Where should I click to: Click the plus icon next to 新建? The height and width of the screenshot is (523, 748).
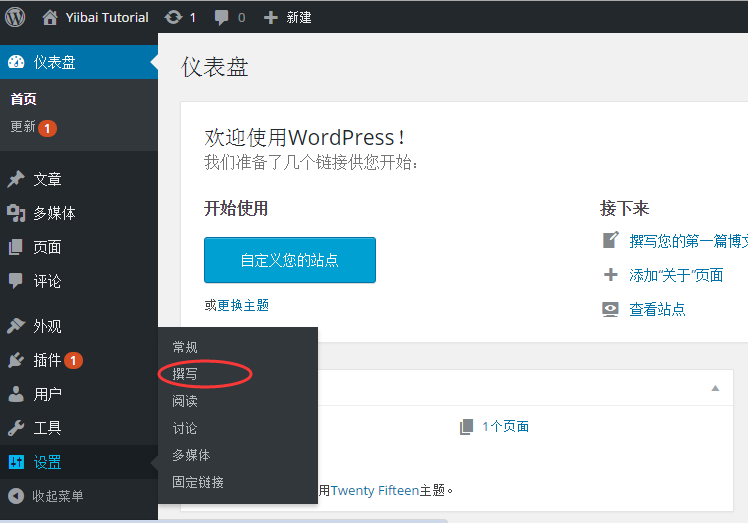pyautogui.click(x=270, y=18)
